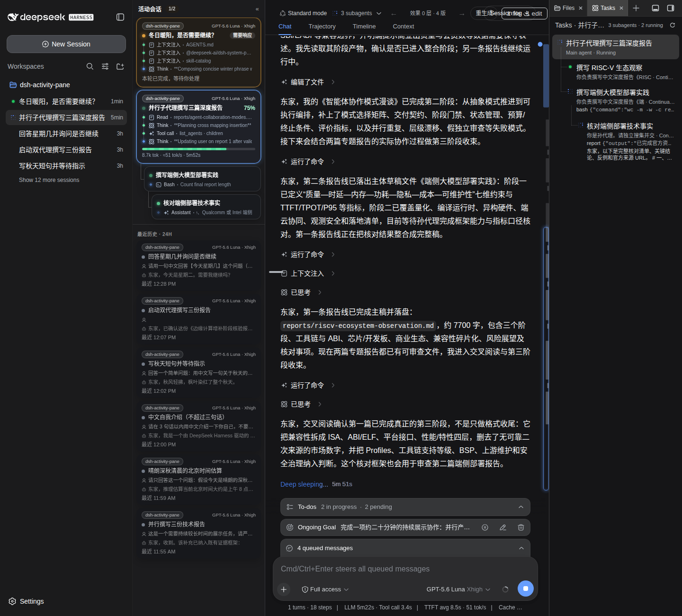
Task: Stop the running generation
Action: [x=526, y=589]
